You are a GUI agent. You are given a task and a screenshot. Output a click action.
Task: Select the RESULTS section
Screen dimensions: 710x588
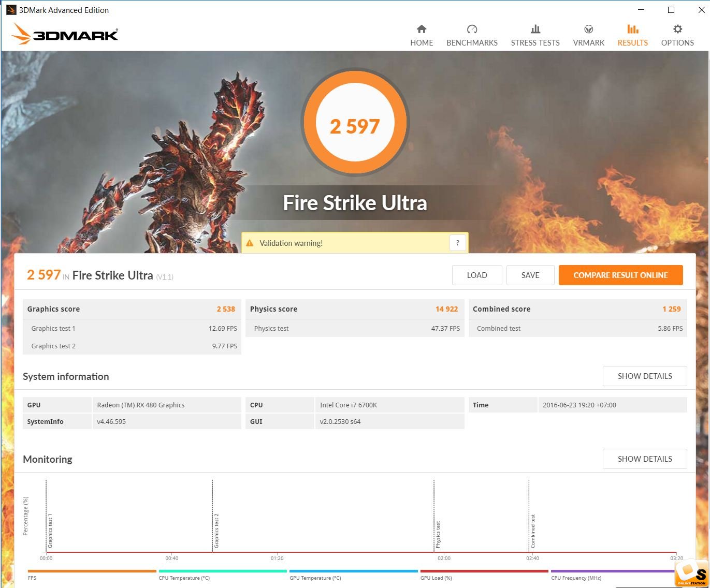click(632, 42)
